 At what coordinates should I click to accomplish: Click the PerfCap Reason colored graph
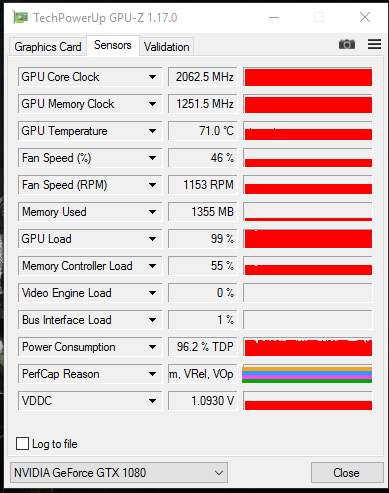(307, 374)
